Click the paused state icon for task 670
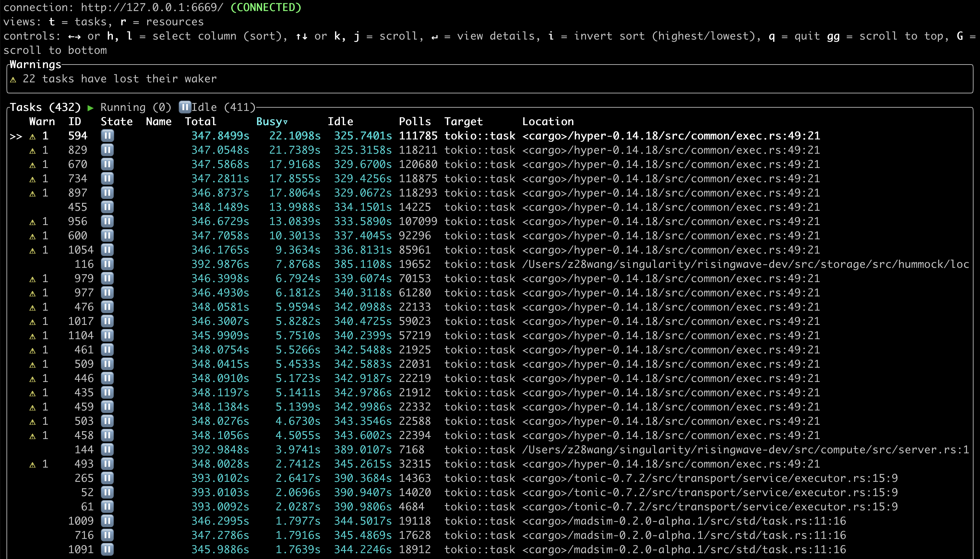 coord(107,164)
